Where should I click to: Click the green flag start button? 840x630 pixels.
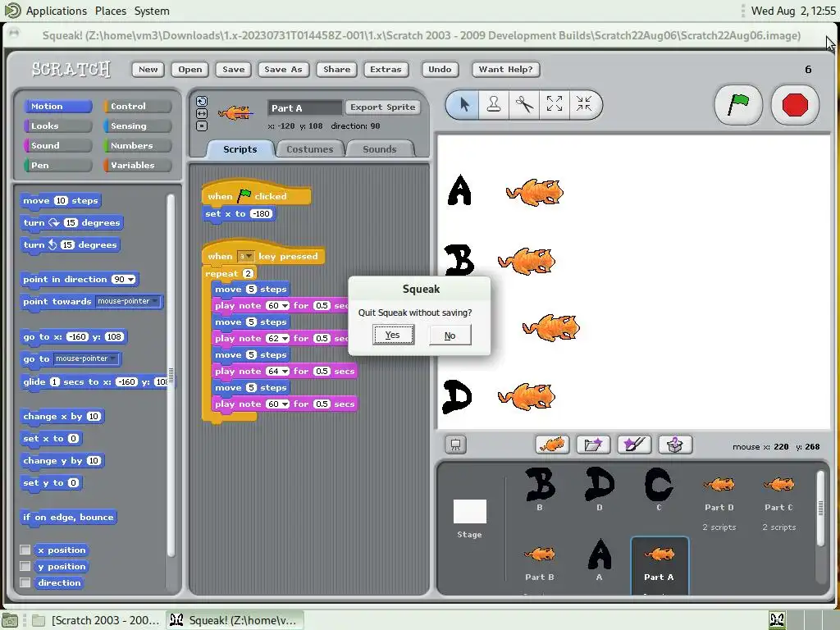click(738, 105)
